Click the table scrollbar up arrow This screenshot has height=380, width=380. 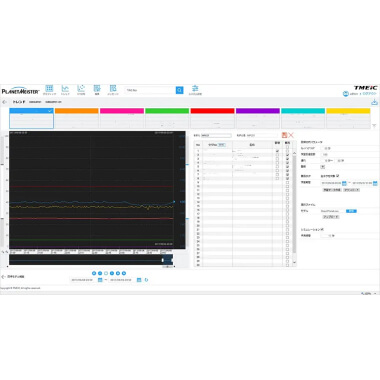click(294, 153)
